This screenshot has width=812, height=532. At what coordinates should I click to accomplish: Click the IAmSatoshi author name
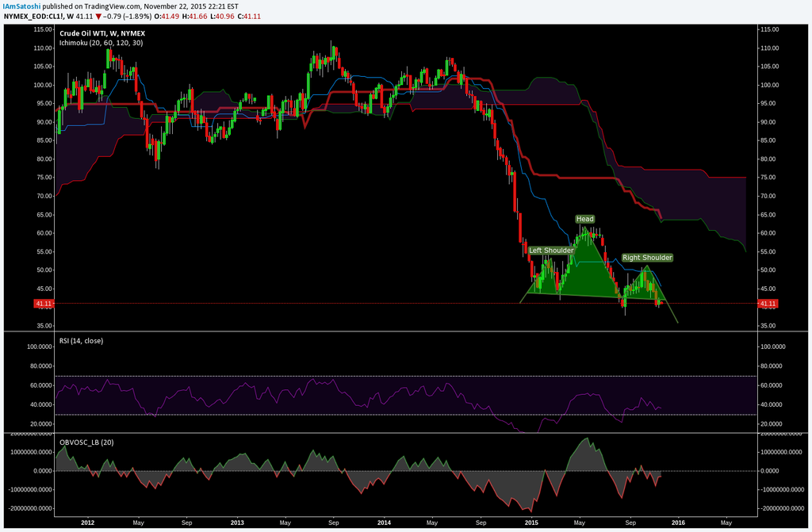[20, 5]
